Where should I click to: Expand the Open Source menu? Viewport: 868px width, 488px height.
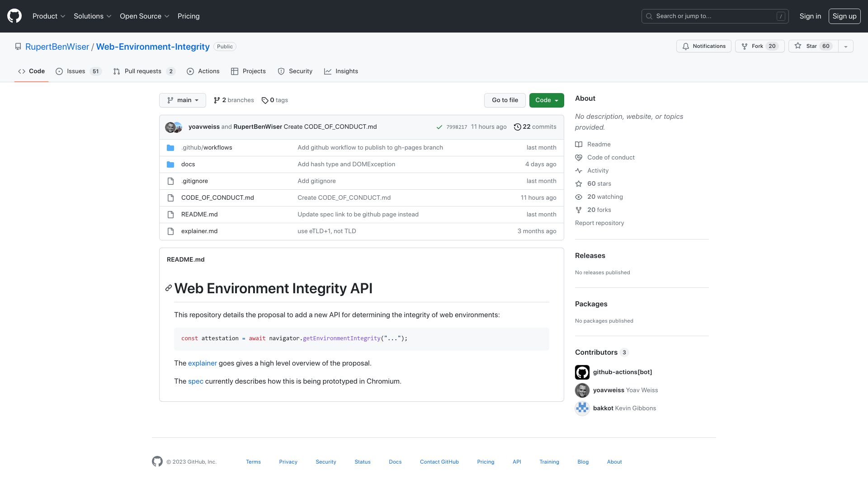point(145,16)
